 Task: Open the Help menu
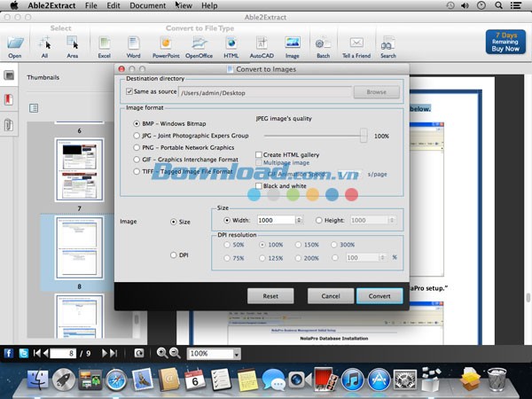(x=209, y=5)
